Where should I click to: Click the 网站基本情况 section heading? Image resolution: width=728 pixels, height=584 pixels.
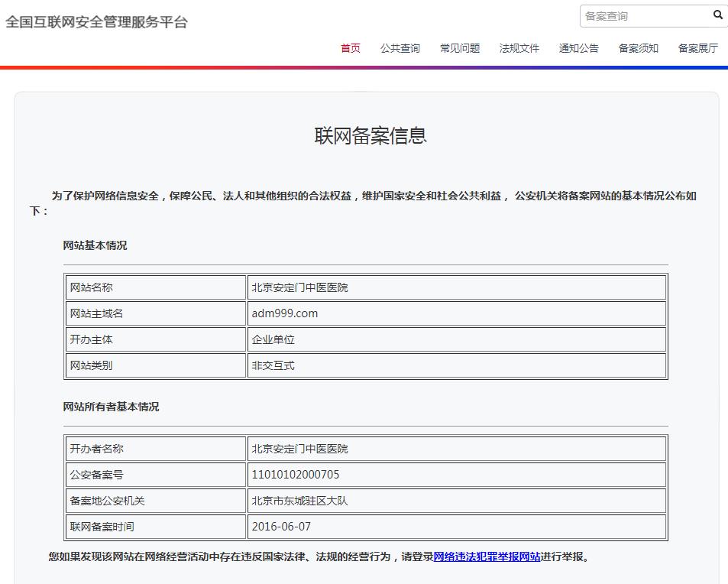[x=95, y=245]
